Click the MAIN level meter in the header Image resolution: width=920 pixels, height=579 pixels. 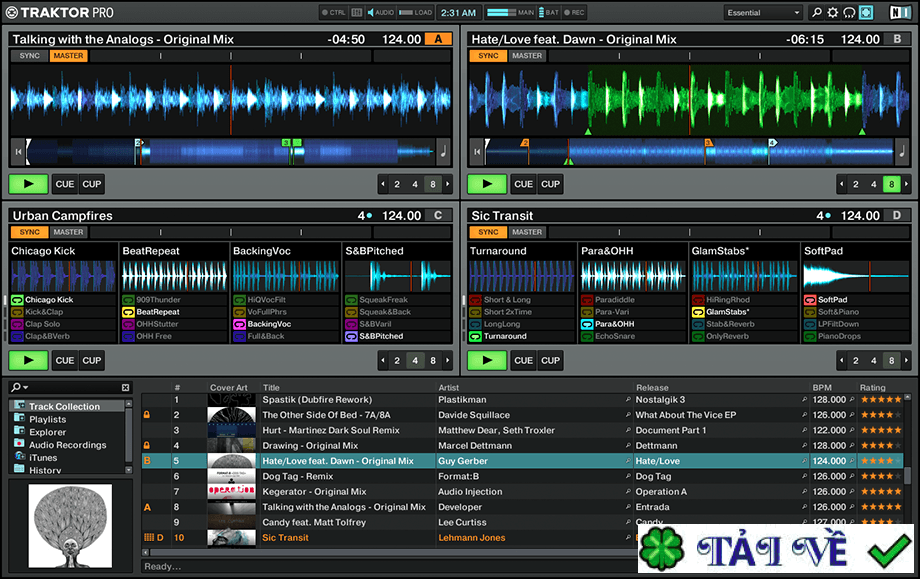502,12
